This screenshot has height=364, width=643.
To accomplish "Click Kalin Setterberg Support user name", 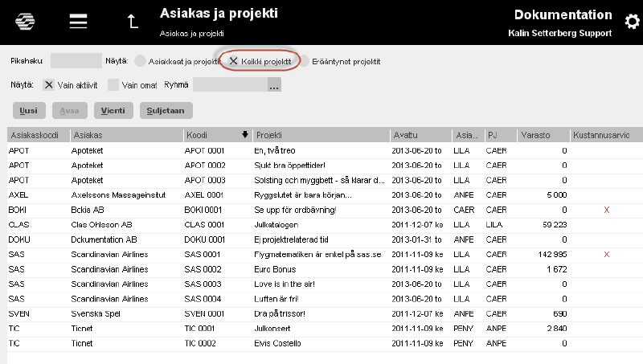I will 559,33.
